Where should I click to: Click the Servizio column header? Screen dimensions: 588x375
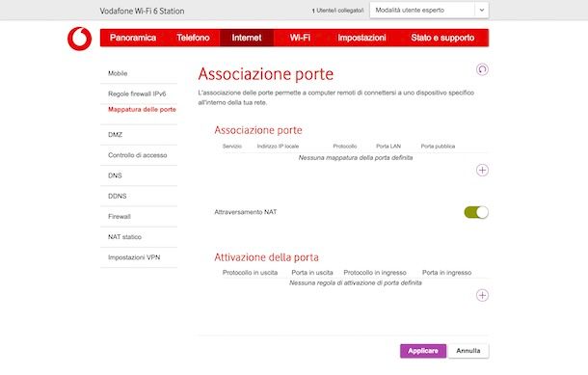pos(232,147)
